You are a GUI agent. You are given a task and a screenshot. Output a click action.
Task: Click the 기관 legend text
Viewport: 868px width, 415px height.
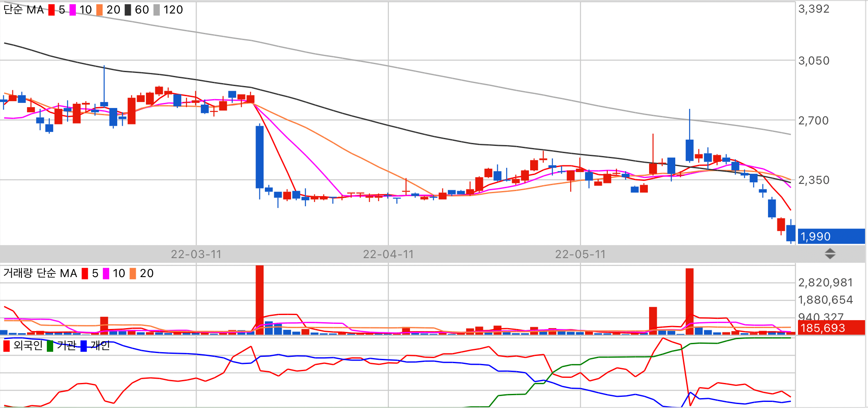click(x=67, y=345)
